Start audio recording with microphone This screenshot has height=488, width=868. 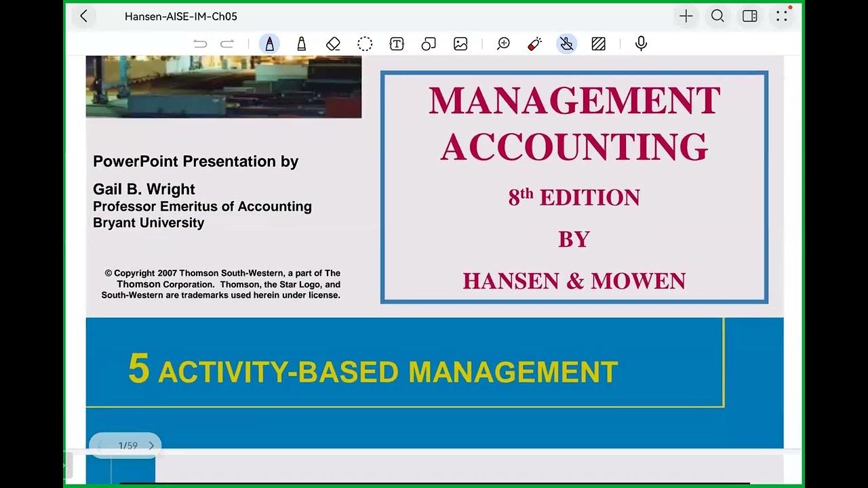click(641, 44)
